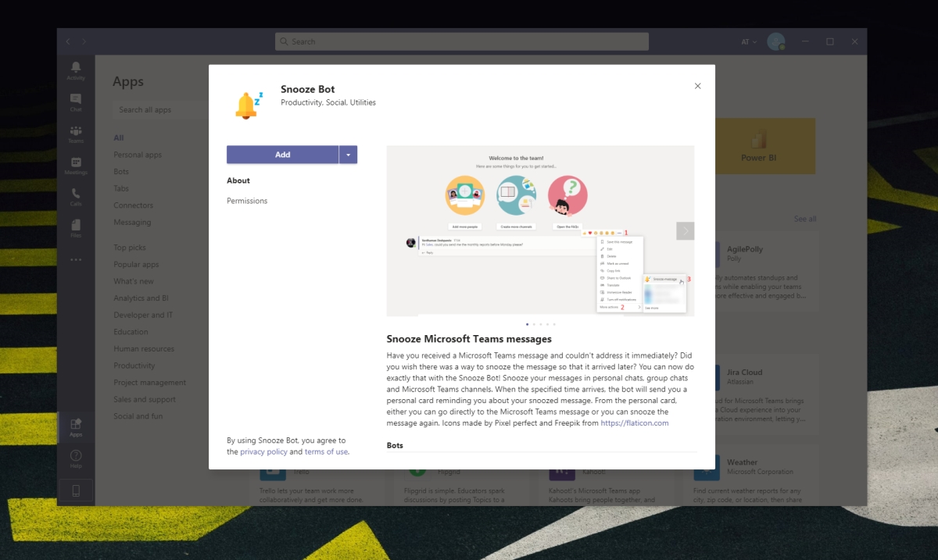Open the terms of use link
Screen dimensions: 938x560
point(326,451)
